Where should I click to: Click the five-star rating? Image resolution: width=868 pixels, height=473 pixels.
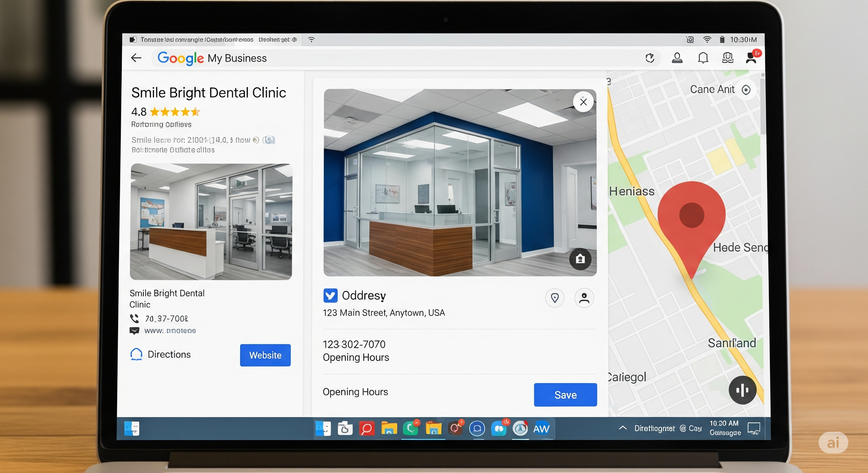click(175, 112)
